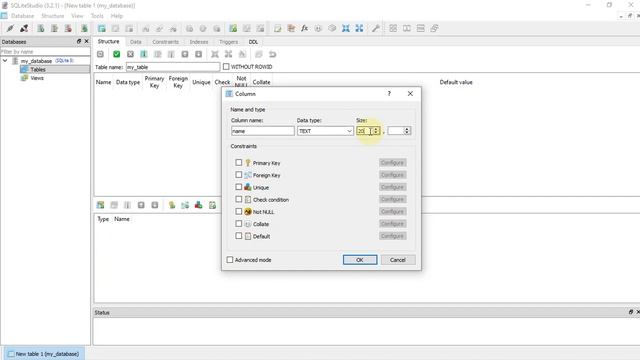Click the Import blue arrows toolbar icon
Viewport: 640px width, 360px height.
(x=346, y=28)
